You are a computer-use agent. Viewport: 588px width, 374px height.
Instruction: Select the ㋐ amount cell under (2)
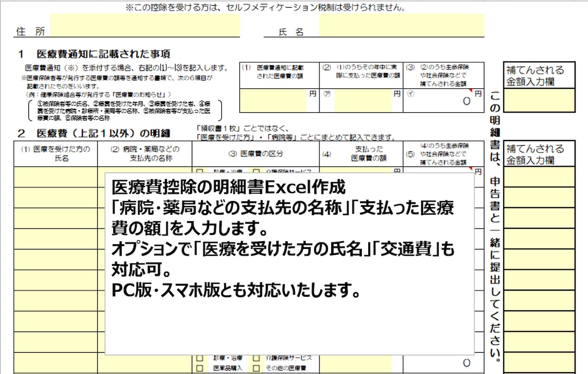(x=362, y=101)
